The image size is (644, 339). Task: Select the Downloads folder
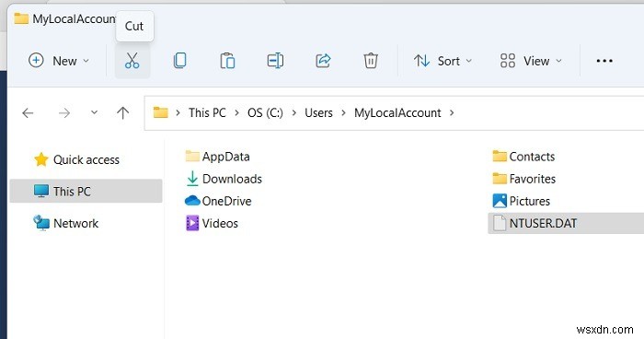tap(224, 179)
